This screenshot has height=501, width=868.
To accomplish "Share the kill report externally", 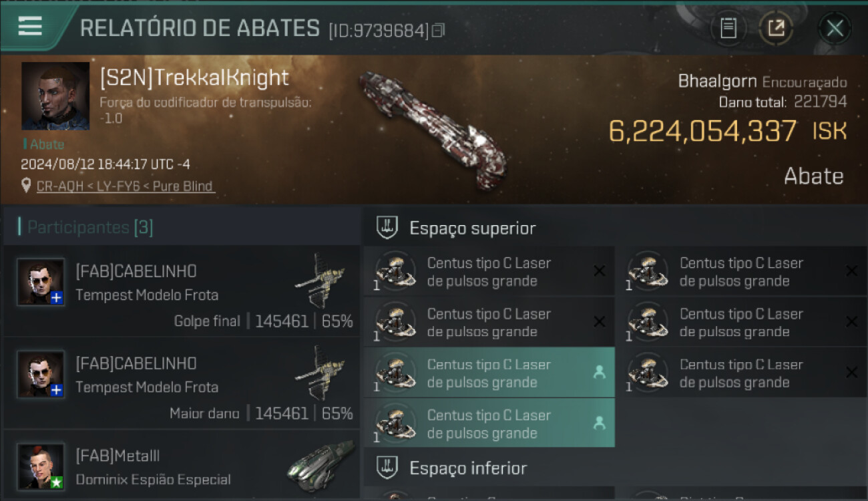I will tap(776, 28).
